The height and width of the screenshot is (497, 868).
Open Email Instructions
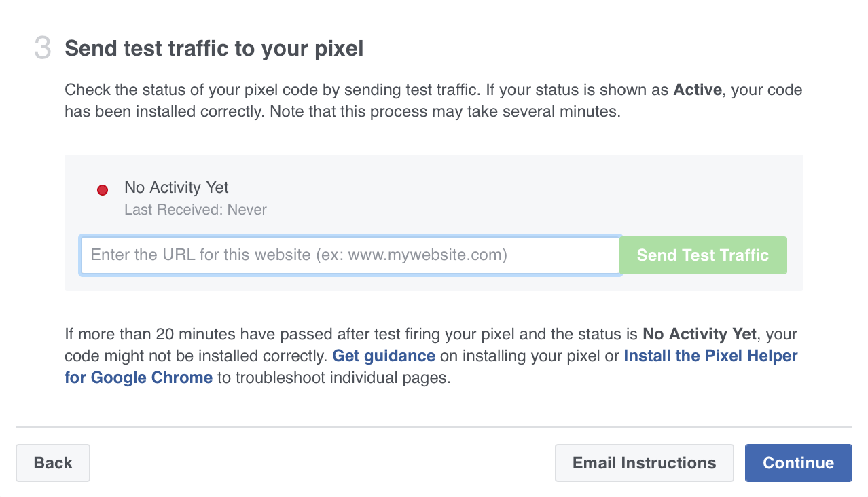click(x=644, y=463)
